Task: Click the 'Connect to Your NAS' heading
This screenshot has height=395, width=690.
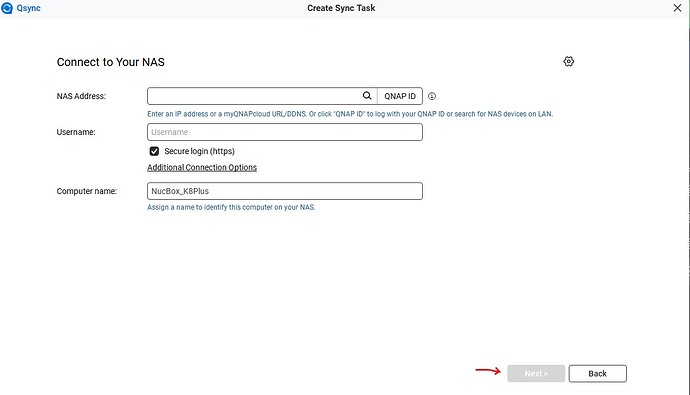Action: pyautogui.click(x=110, y=62)
